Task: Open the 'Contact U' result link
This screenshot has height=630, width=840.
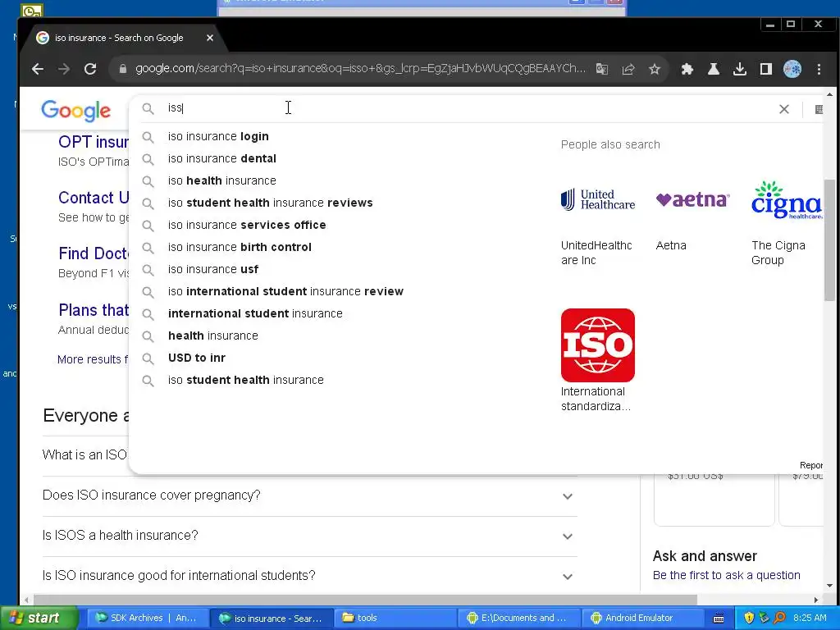Action: pos(94,198)
